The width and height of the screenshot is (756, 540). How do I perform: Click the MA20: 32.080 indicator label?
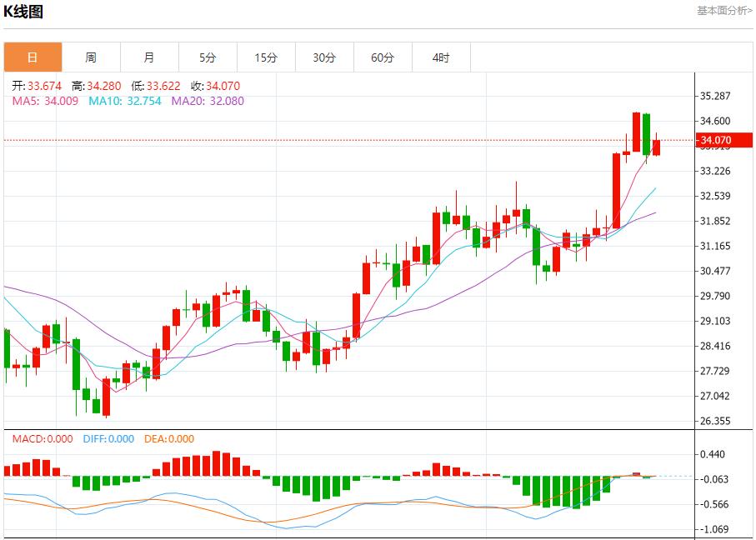(x=208, y=102)
